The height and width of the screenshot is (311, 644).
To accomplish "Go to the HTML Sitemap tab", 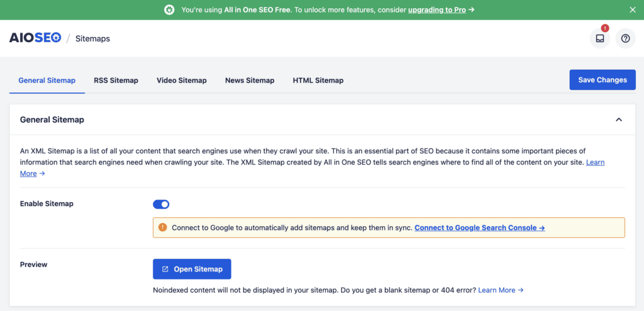I will coord(318,80).
